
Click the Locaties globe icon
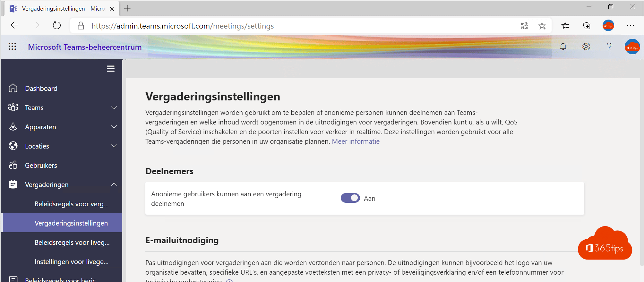coord(13,146)
